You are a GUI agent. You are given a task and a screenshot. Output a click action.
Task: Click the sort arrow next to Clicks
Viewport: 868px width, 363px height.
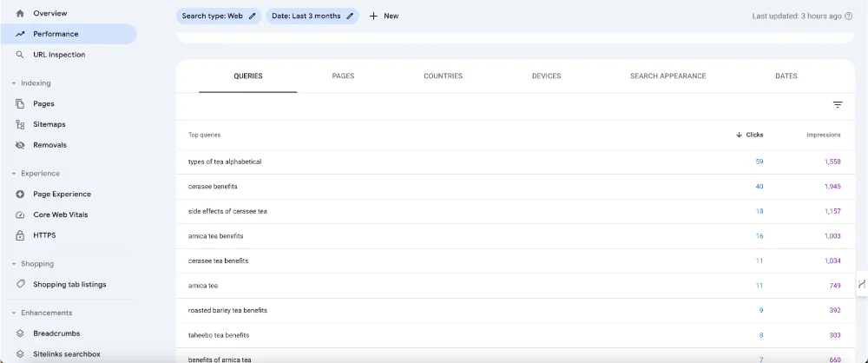point(739,135)
